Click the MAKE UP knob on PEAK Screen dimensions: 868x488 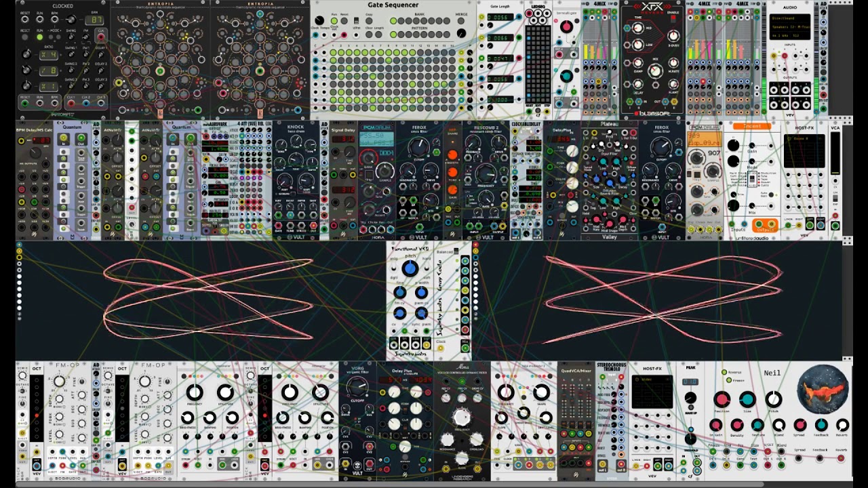tap(690, 399)
